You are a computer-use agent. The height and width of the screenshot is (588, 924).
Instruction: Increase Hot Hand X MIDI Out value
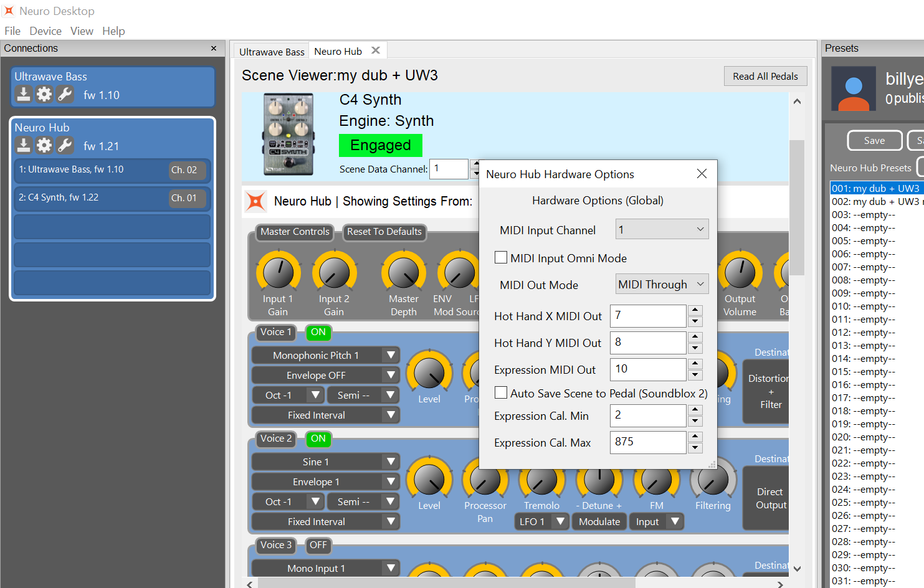pyautogui.click(x=695, y=310)
